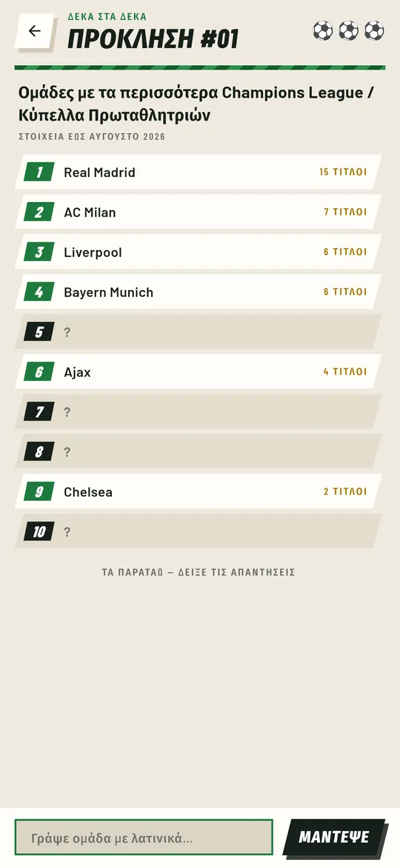Select the hidden answer row number 8
This screenshot has height=868, width=400.
[199, 451]
